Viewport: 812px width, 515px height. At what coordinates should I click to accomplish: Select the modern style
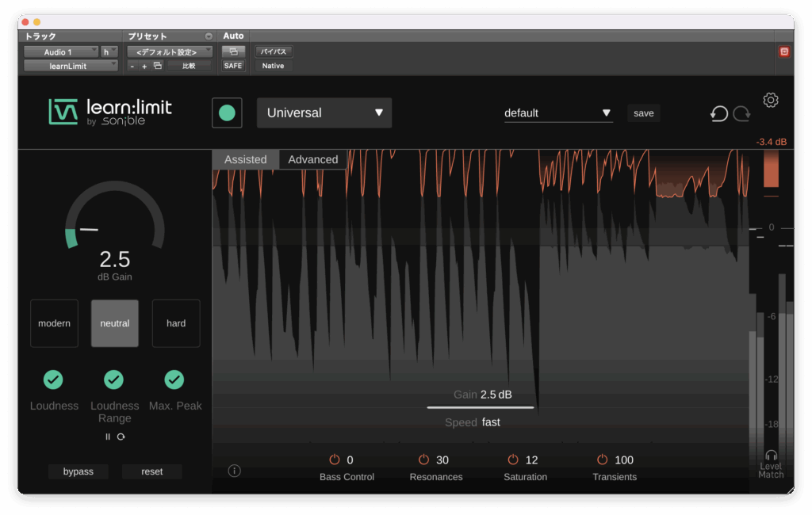click(54, 323)
